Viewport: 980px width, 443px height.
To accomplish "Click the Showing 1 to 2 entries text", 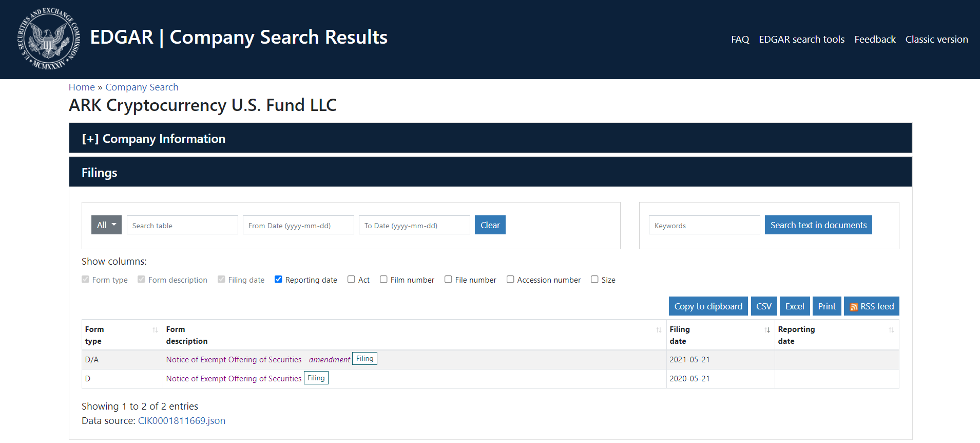I will (140, 407).
